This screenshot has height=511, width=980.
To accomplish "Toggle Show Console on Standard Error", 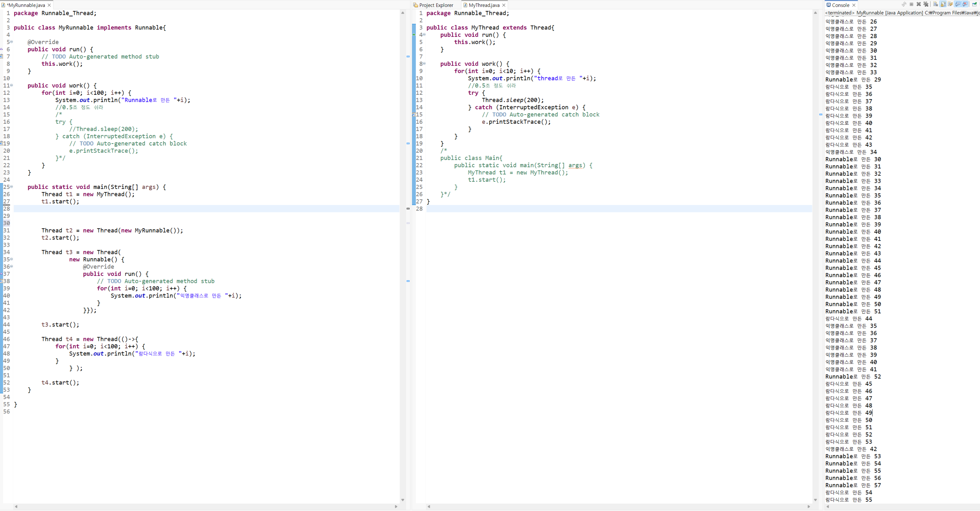I will (965, 4).
